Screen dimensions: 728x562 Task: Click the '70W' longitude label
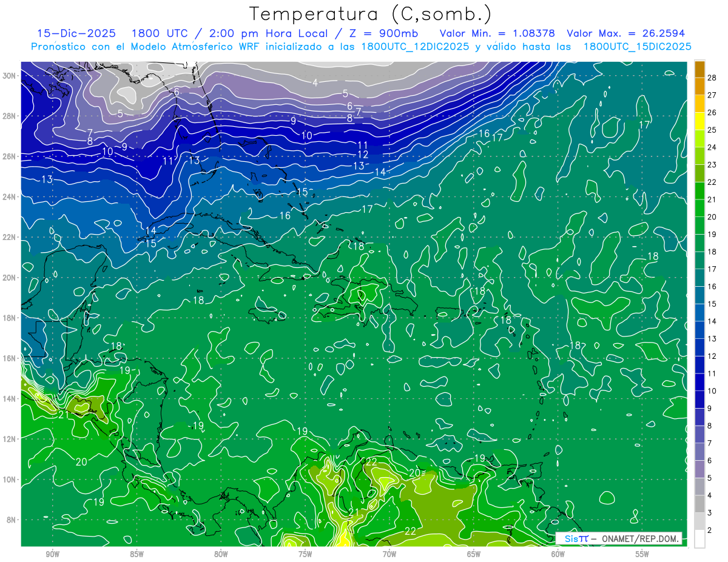389,554
